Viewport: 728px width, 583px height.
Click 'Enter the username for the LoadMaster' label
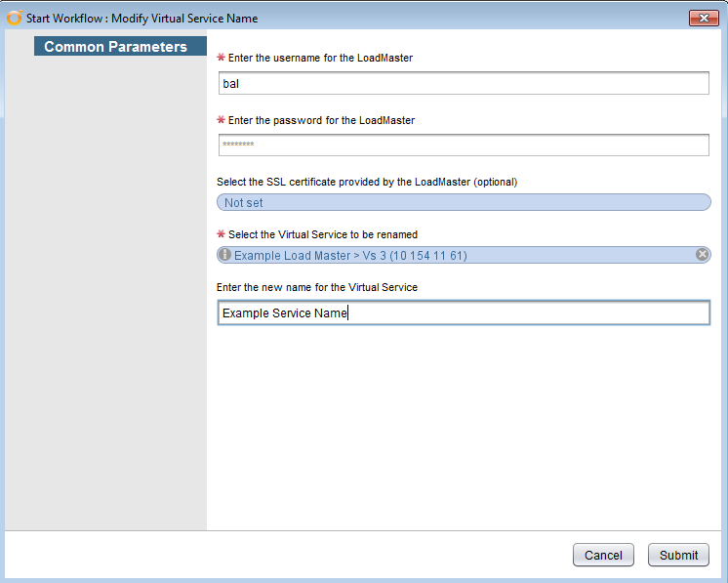pyautogui.click(x=320, y=58)
